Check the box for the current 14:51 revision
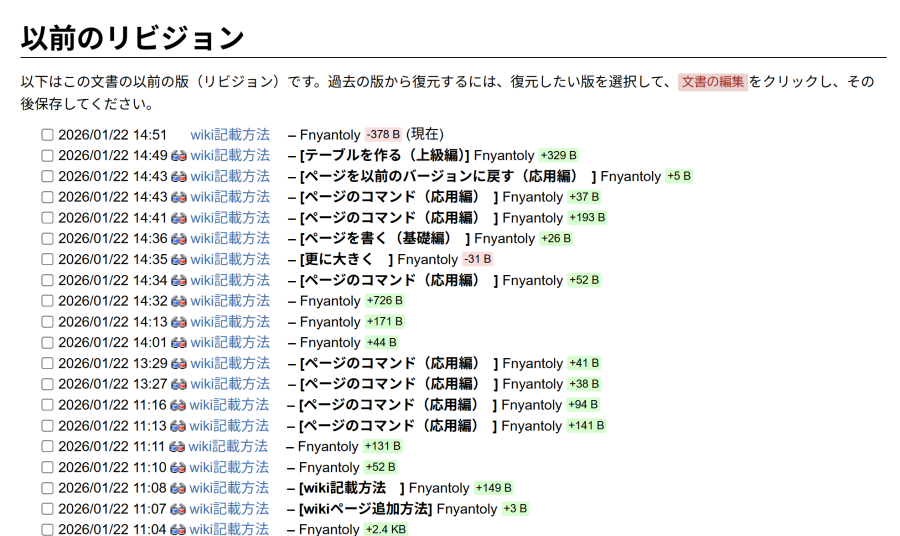The image size is (900, 536). tap(47, 135)
